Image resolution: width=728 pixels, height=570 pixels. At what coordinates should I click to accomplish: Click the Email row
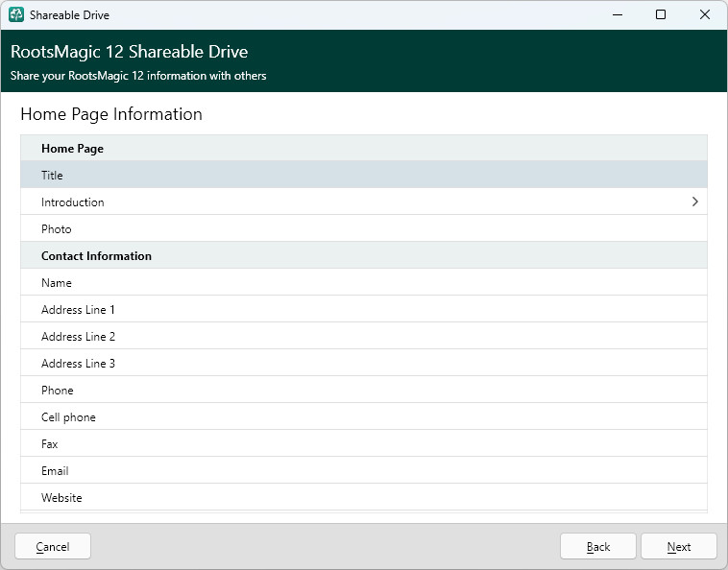tap(364, 471)
